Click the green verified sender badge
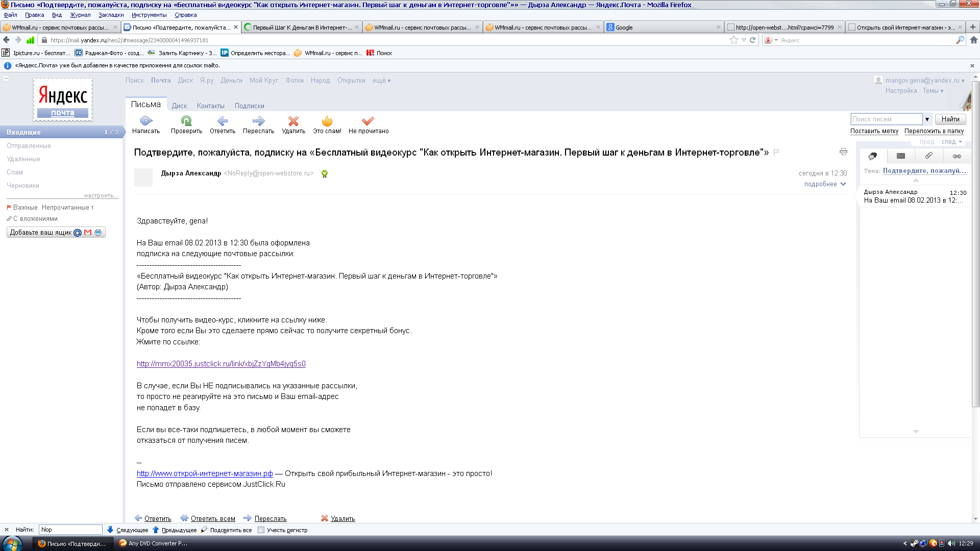 [325, 174]
